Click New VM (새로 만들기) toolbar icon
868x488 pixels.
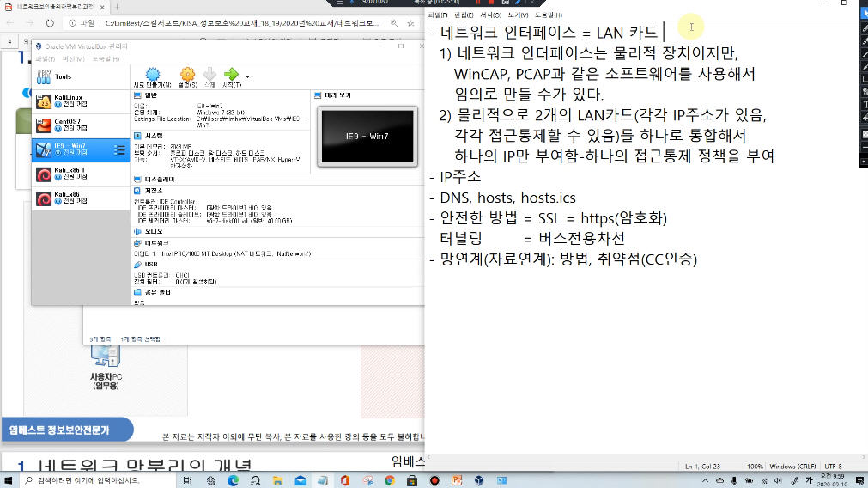click(x=152, y=77)
